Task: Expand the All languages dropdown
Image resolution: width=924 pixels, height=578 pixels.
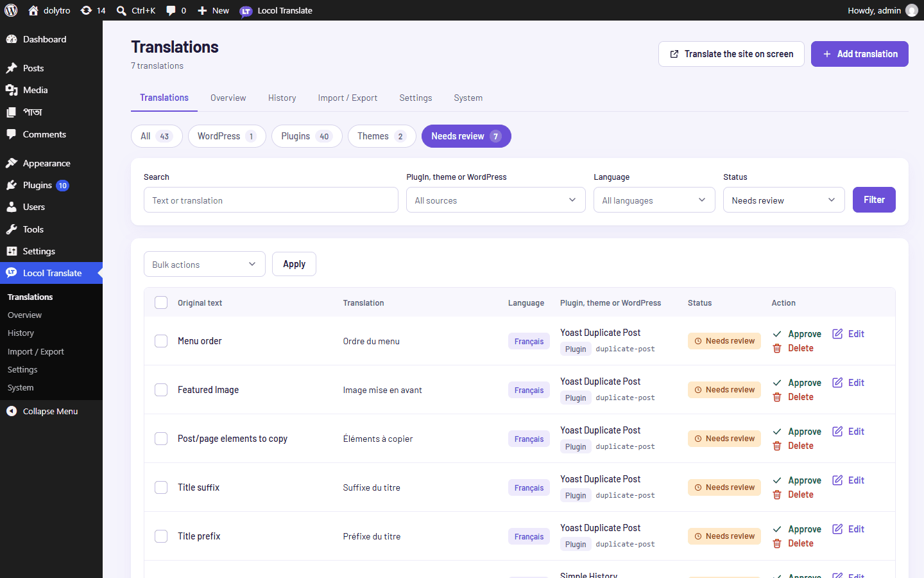Action: click(654, 200)
